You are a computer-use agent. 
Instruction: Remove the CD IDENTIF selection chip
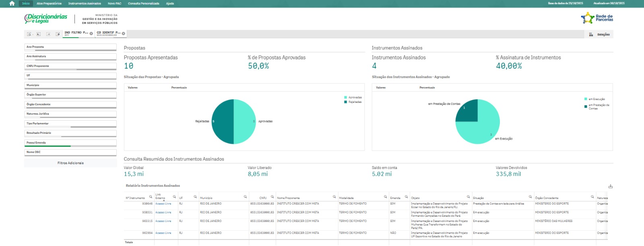coord(124,33)
